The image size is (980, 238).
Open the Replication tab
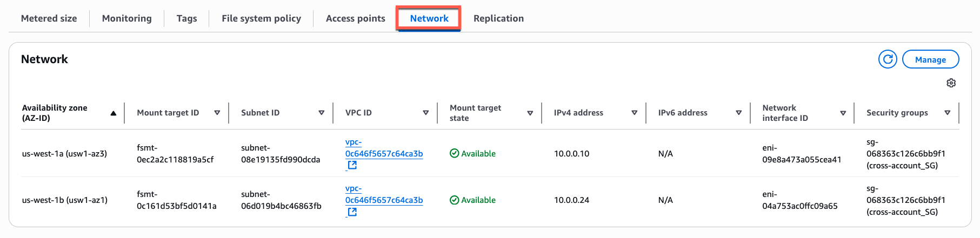tap(498, 18)
